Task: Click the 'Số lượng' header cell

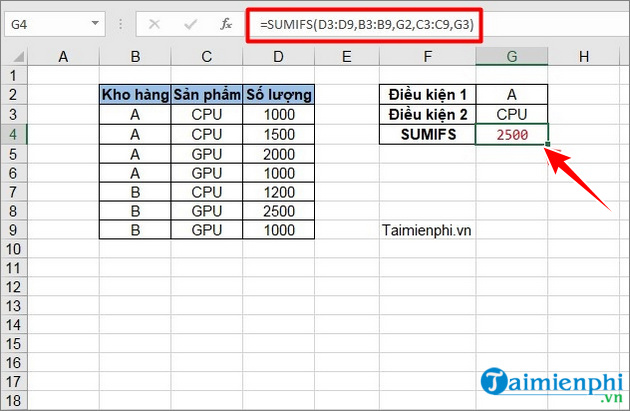Action: (278, 95)
